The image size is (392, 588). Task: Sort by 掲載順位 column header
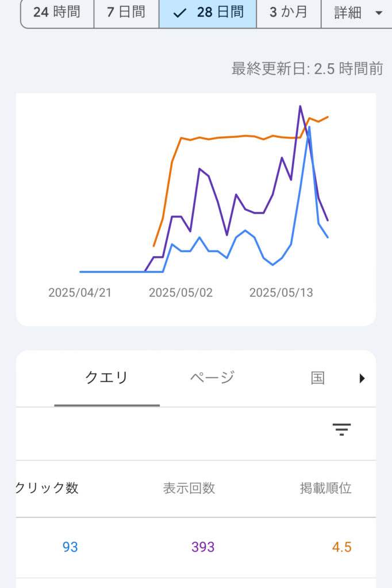point(325,488)
